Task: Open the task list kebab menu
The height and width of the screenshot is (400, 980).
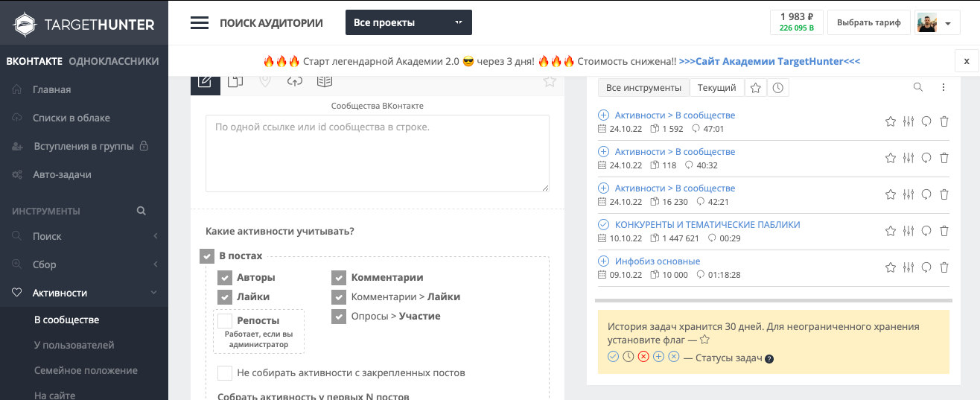Action: point(944,88)
